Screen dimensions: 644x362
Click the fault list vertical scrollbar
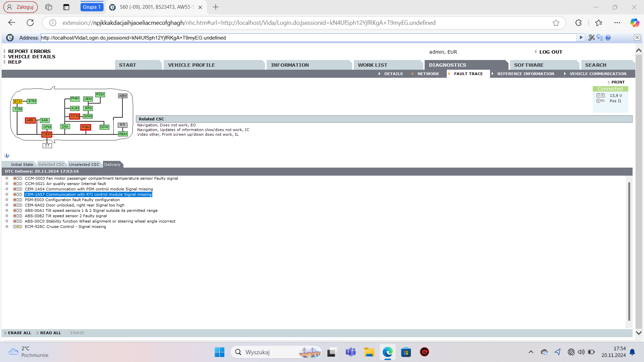coord(629,251)
